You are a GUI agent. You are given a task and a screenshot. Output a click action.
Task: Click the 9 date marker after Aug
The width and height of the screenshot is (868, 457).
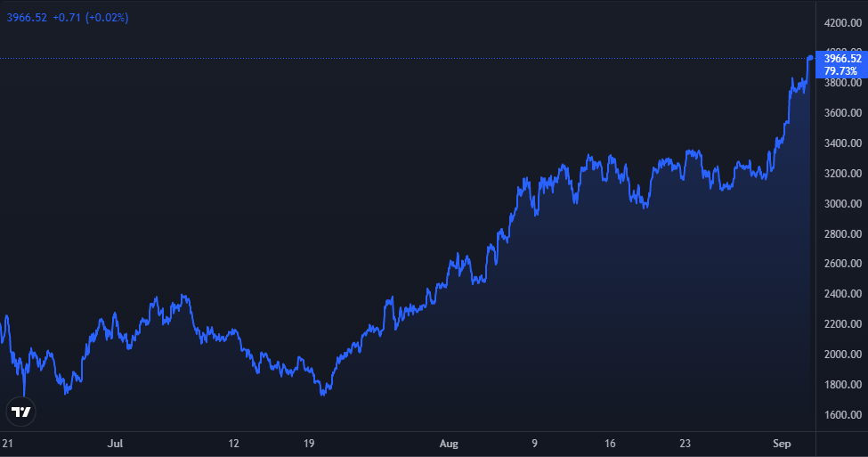(x=535, y=442)
